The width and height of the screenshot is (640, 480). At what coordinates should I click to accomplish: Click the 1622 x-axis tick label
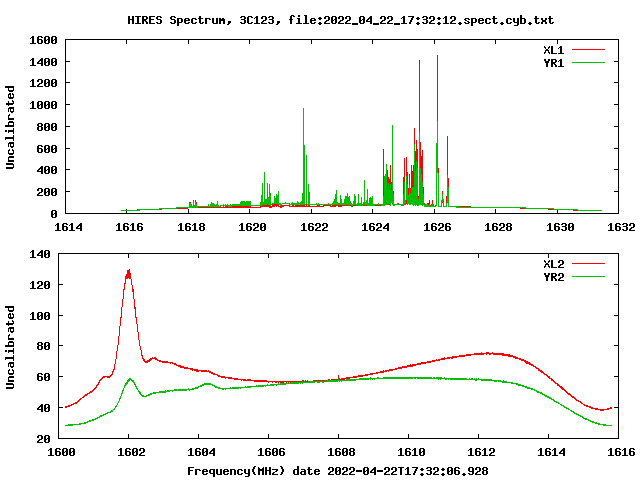[x=314, y=227]
